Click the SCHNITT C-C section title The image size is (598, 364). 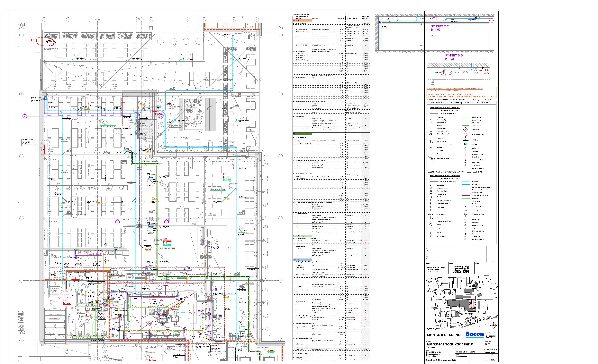440,26
